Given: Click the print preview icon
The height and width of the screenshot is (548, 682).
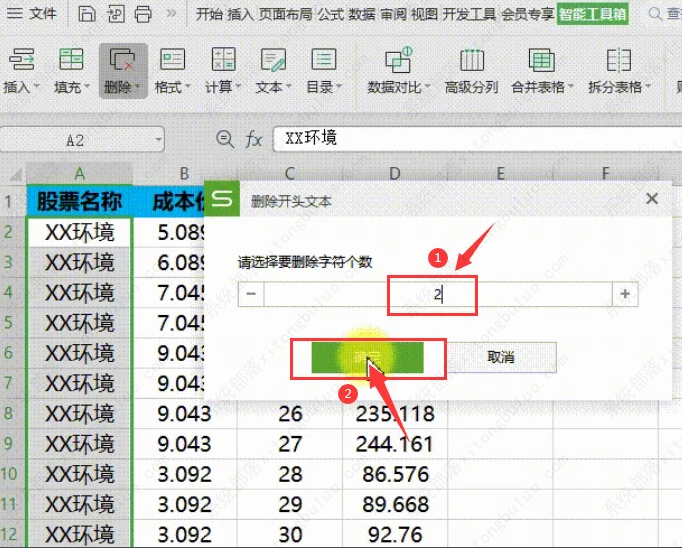Looking at the screenshot, I should point(116,14).
